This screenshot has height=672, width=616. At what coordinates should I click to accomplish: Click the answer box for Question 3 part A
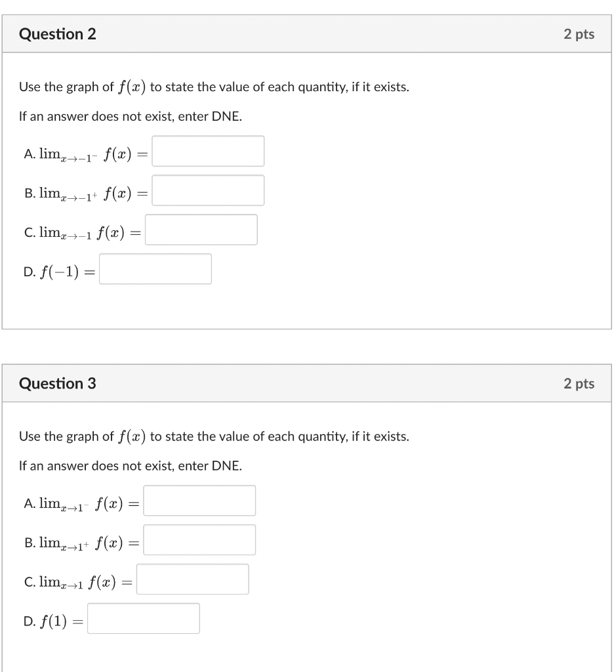[x=199, y=500]
